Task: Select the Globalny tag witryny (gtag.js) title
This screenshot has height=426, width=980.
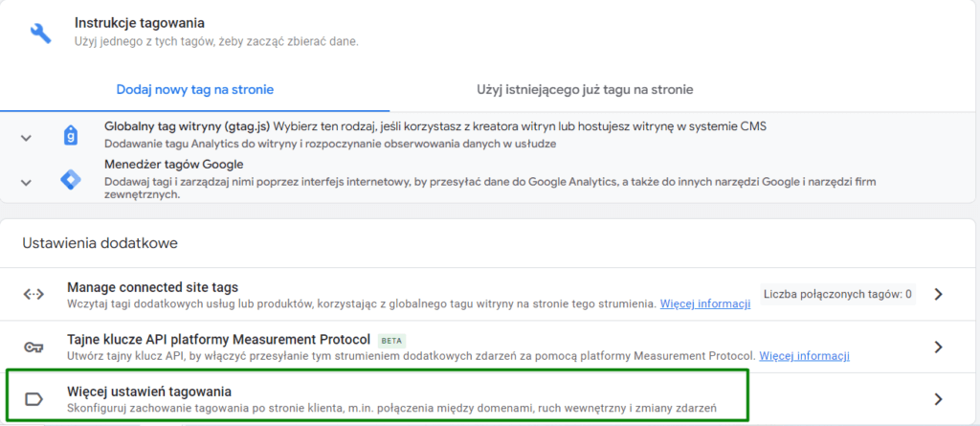Action: (189, 126)
